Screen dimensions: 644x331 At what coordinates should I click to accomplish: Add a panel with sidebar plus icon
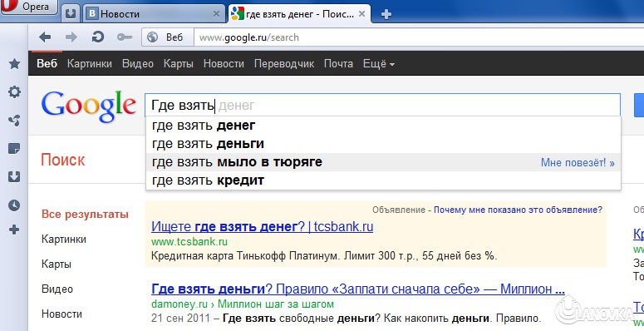point(14,230)
